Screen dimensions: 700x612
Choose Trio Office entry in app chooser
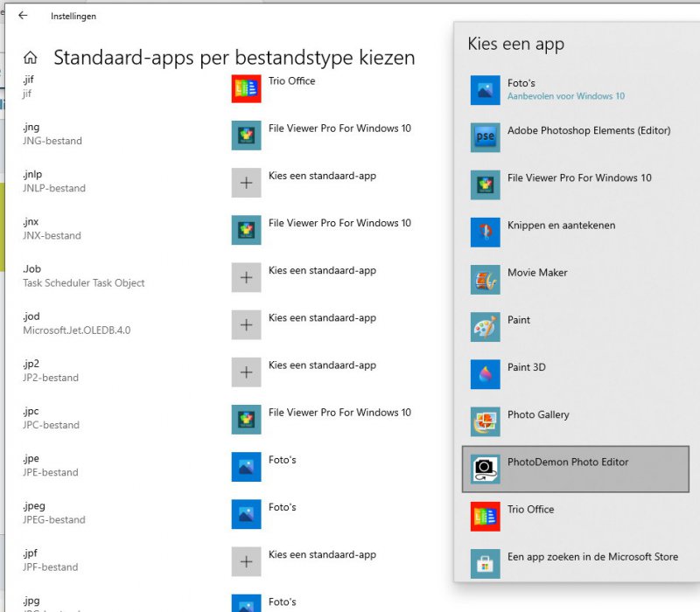tap(576, 516)
